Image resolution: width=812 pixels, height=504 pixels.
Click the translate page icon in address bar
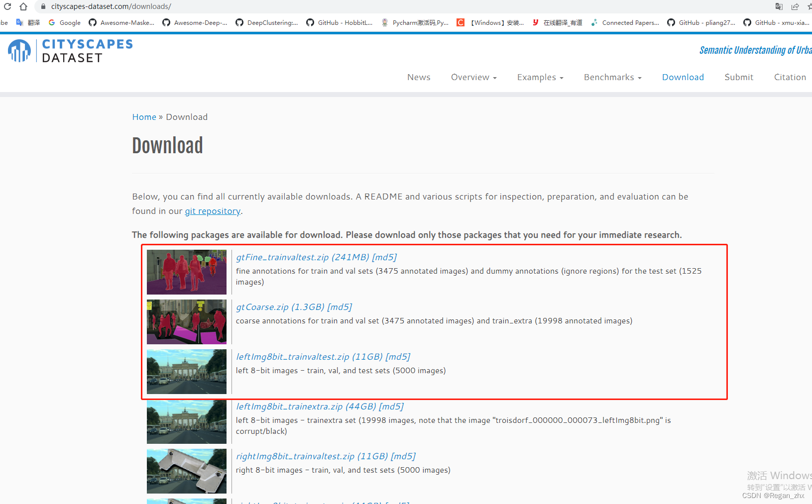779,6
